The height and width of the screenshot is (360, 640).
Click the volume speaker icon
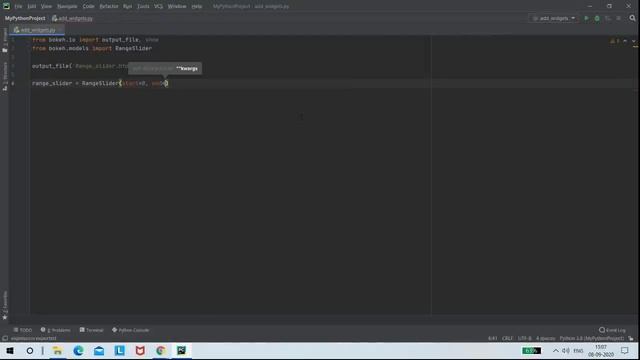pyautogui.click(x=566, y=351)
